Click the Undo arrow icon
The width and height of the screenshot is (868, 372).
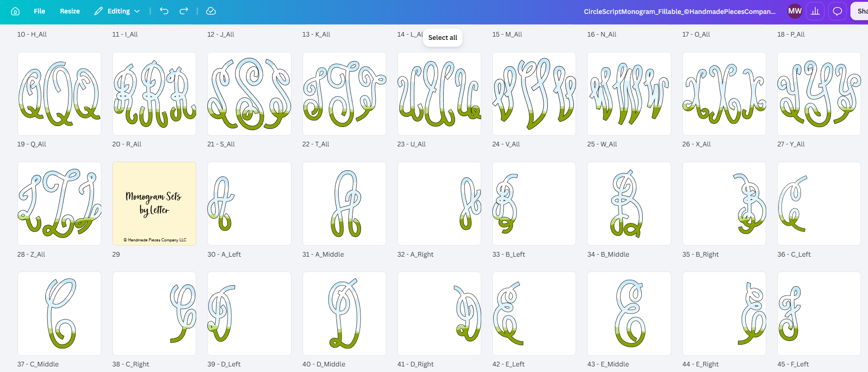pos(164,11)
